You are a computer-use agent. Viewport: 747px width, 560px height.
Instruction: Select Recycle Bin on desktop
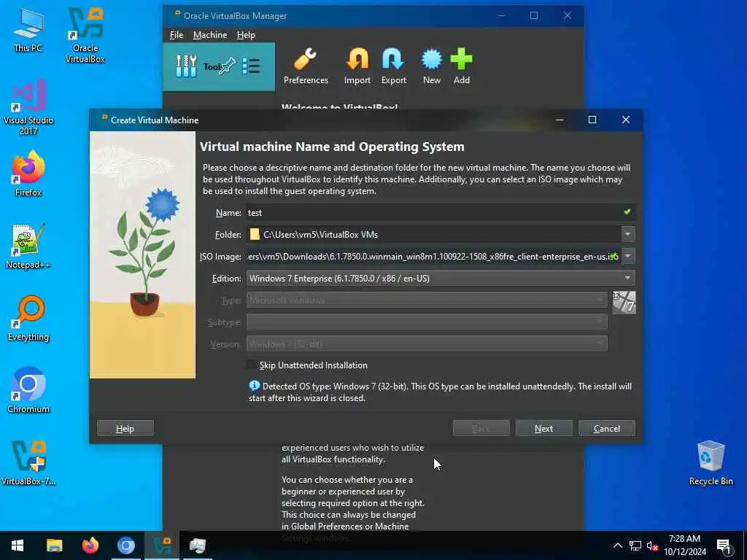click(711, 463)
